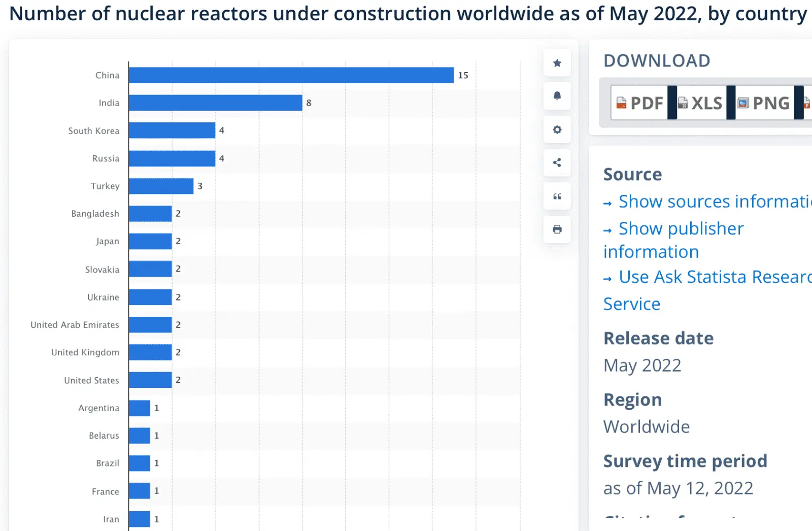This screenshot has width=812, height=531.
Task: Click the chart title heading
Action: [x=408, y=14]
